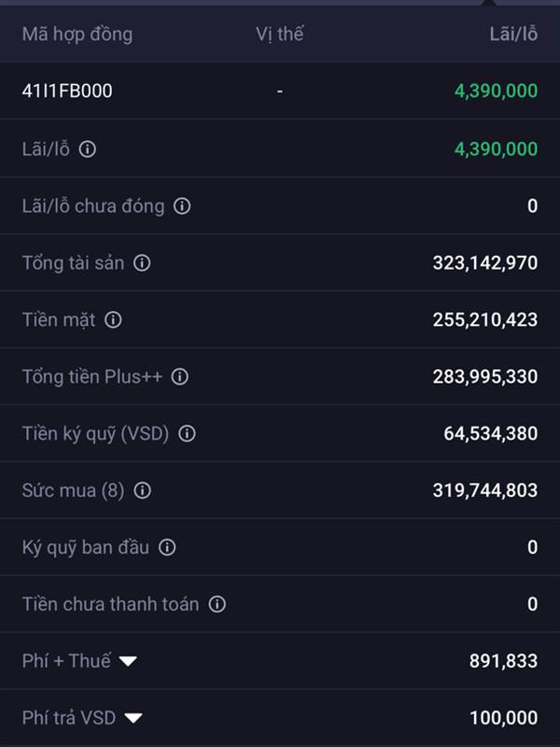Click the Vị thế column header
The width and height of the screenshot is (560, 747).
[x=280, y=35]
